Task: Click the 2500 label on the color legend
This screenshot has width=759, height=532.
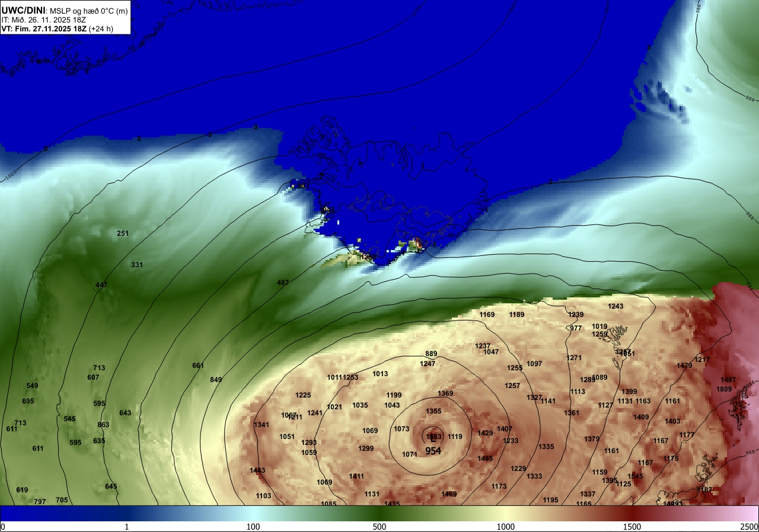Action: (x=750, y=527)
